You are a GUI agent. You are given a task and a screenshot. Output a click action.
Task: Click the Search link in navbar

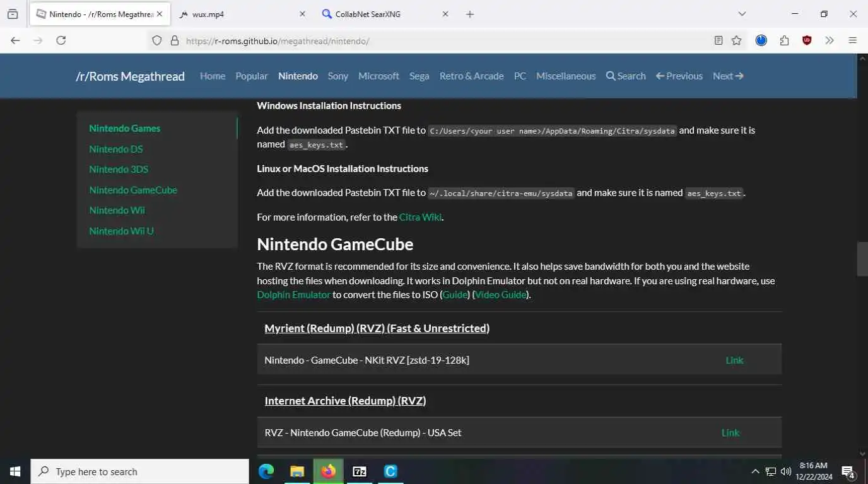click(626, 76)
